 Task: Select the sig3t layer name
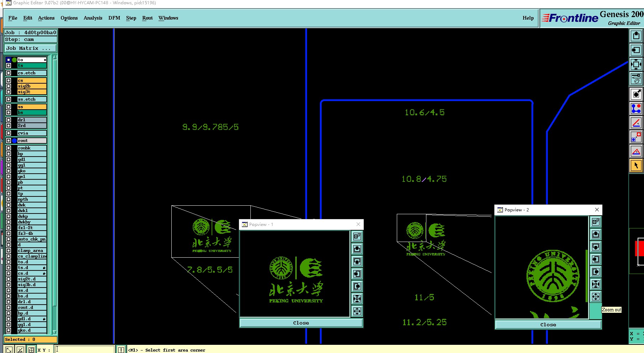pyautogui.click(x=32, y=92)
